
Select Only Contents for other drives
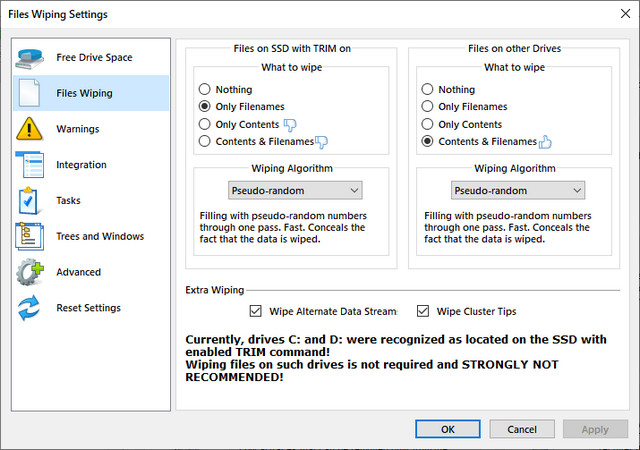point(428,125)
